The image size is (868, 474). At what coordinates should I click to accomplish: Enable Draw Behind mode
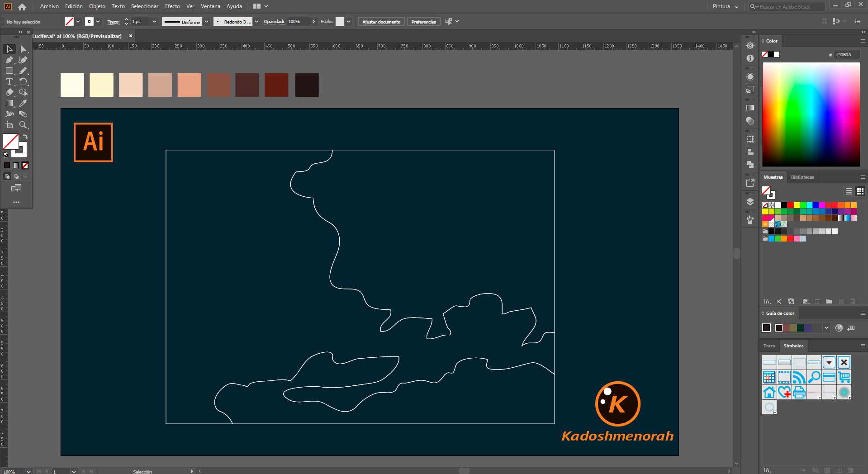tap(16, 176)
